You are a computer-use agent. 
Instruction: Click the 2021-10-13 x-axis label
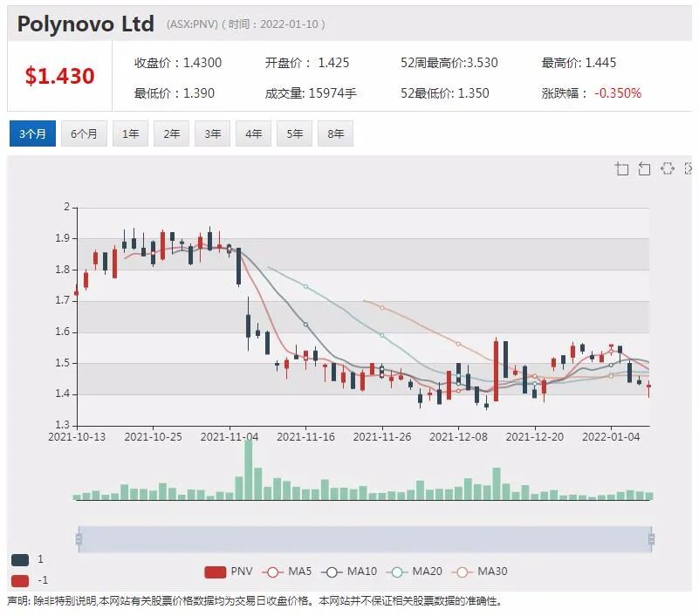pos(77,437)
